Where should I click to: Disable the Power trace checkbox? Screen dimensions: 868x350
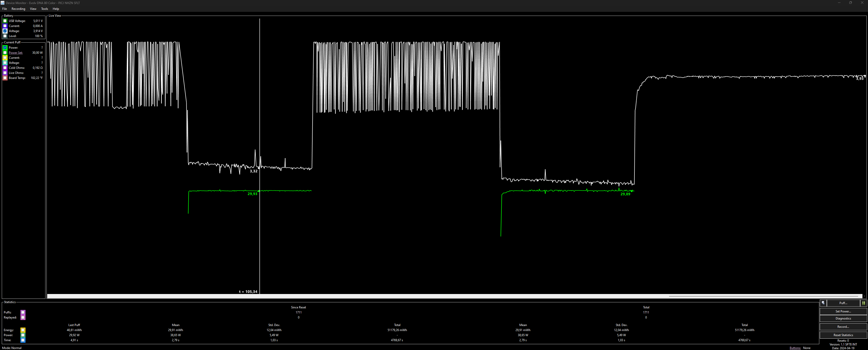click(5, 48)
